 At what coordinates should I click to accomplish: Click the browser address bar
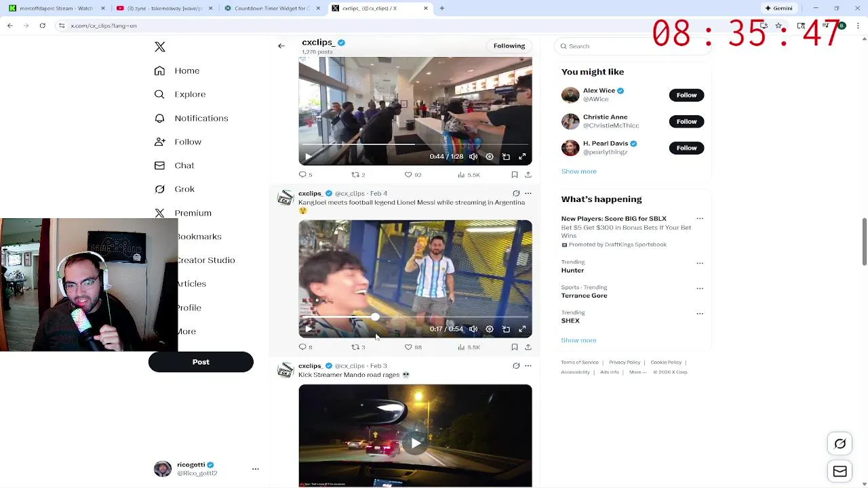tap(407, 26)
